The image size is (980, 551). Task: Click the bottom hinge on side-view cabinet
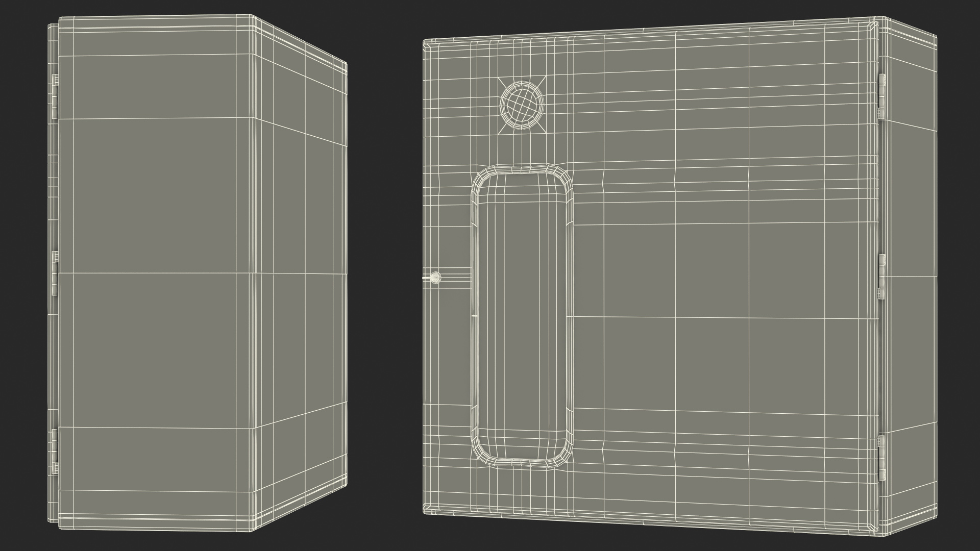pos(55,451)
